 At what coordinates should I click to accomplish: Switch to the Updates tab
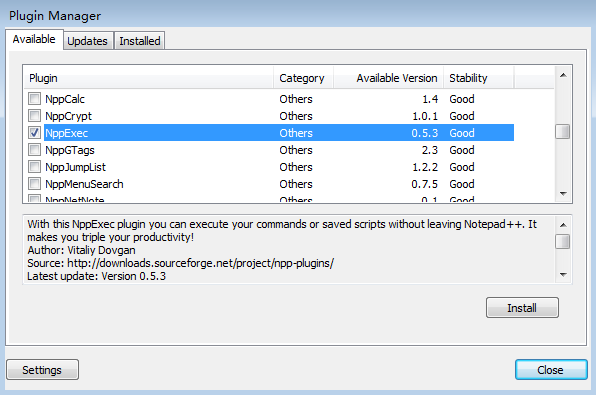[x=87, y=41]
